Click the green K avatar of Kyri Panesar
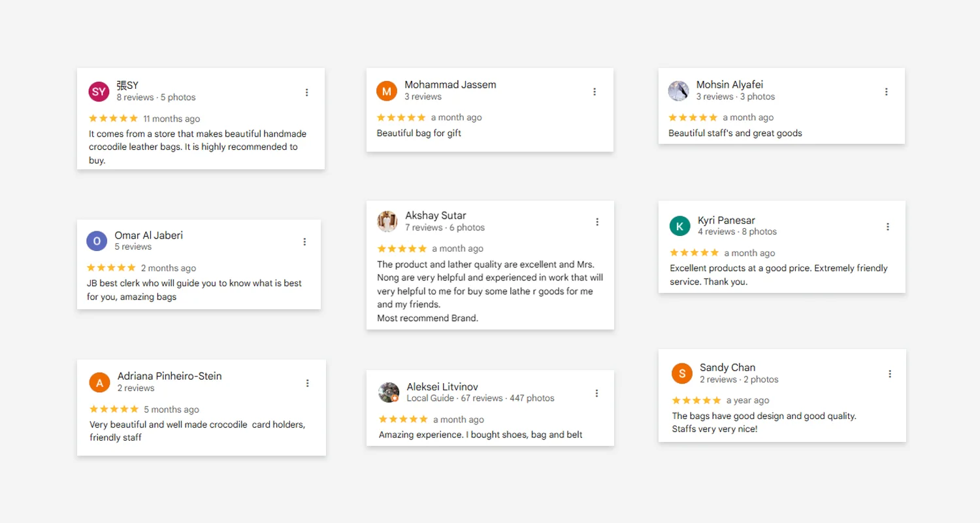This screenshot has width=980, height=523. 680,226
